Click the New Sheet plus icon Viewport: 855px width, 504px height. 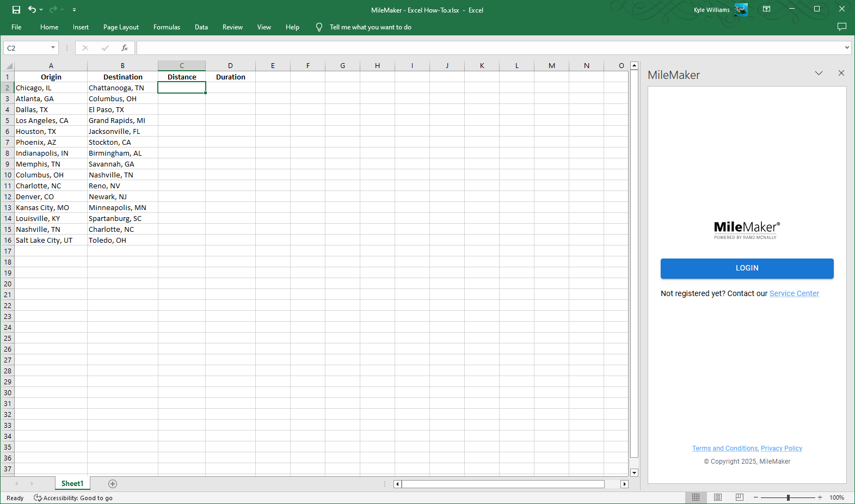[113, 484]
